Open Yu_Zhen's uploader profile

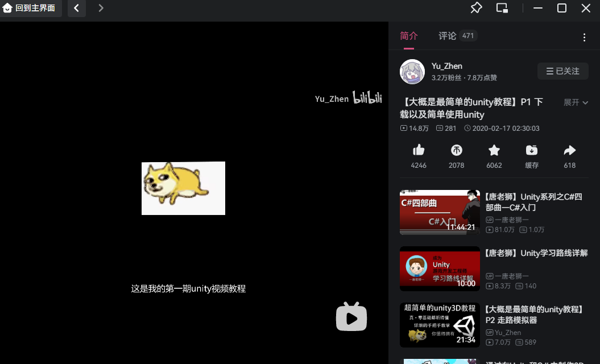pyautogui.click(x=412, y=71)
